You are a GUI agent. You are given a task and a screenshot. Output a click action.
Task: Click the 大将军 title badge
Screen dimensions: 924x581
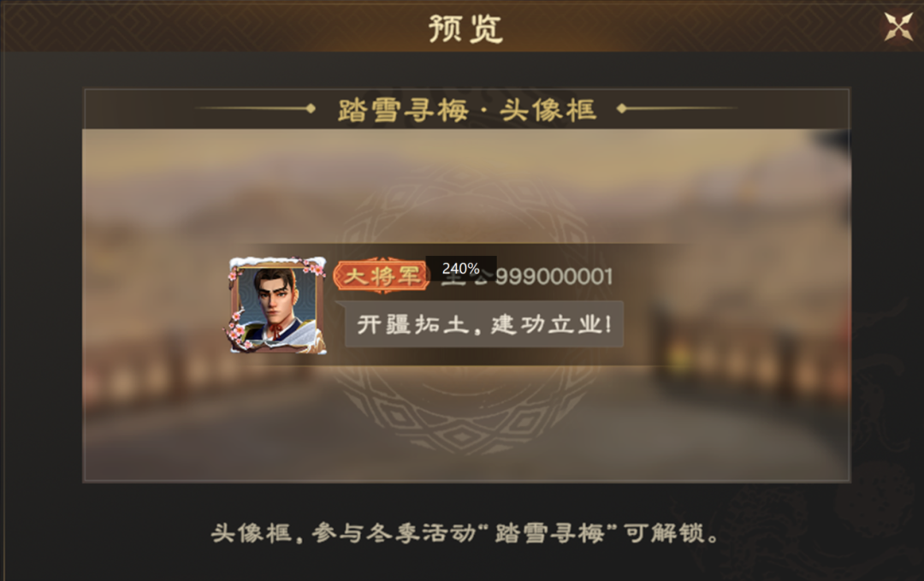tap(382, 276)
